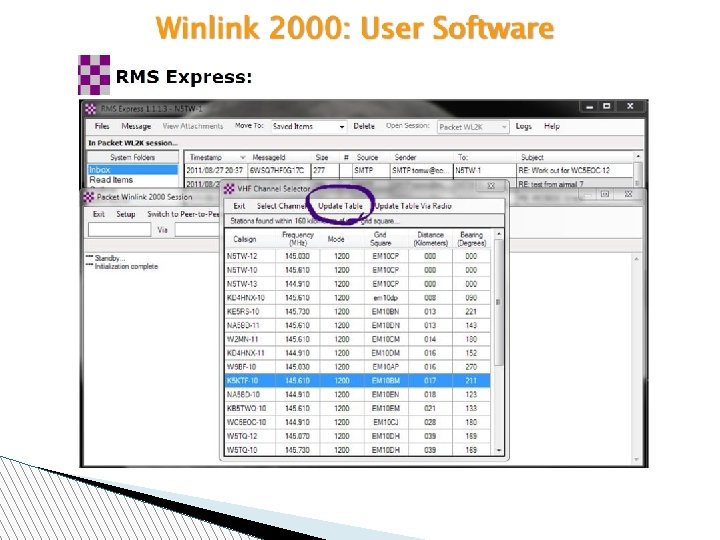Click the Packet session log scrollbar down arrow
This screenshot has width=720, height=540.
tap(636, 459)
